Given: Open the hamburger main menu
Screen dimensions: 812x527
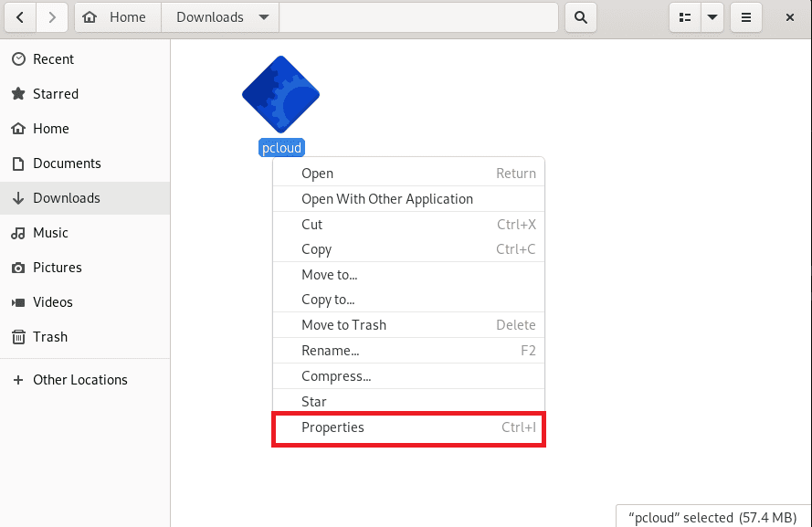Looking at the screenshot, I should pos(745,17).
